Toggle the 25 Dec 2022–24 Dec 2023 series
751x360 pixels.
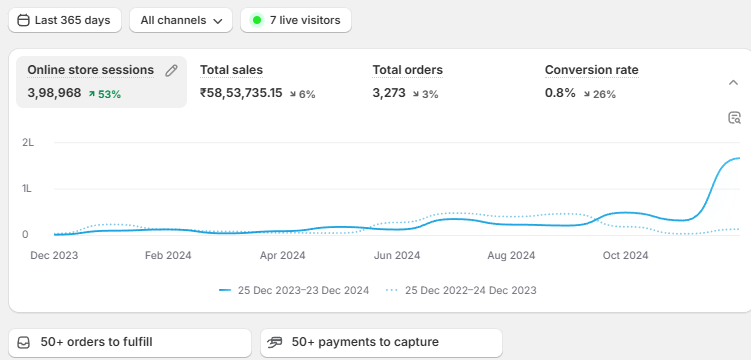(x=461, y=290)
